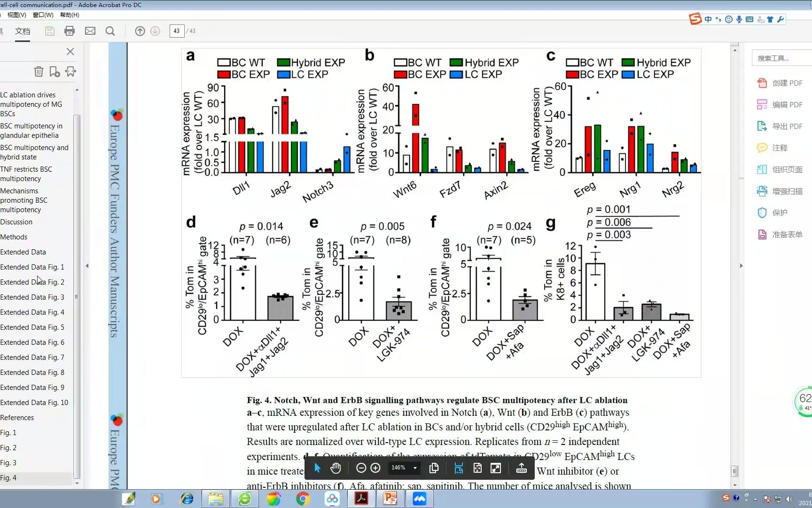Click the fit width scrolling icon
The height and width of the screenshot is (508, 812).
click(459, 468)
